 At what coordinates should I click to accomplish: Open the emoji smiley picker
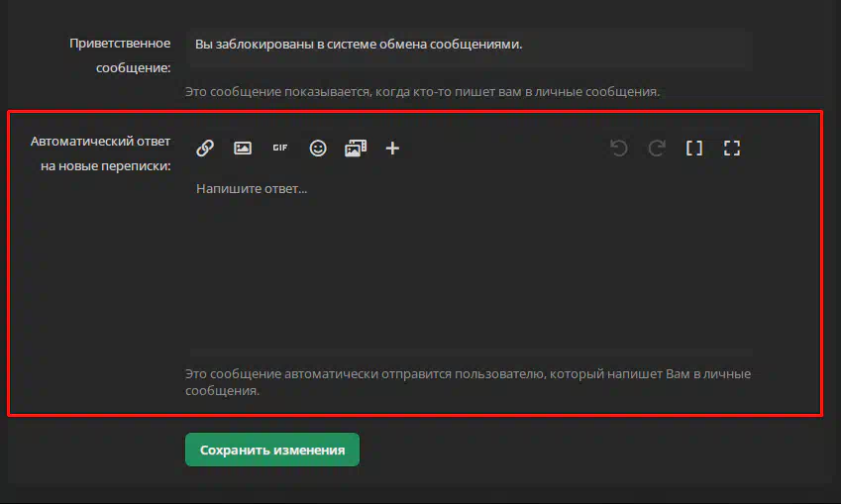[318, 149]
